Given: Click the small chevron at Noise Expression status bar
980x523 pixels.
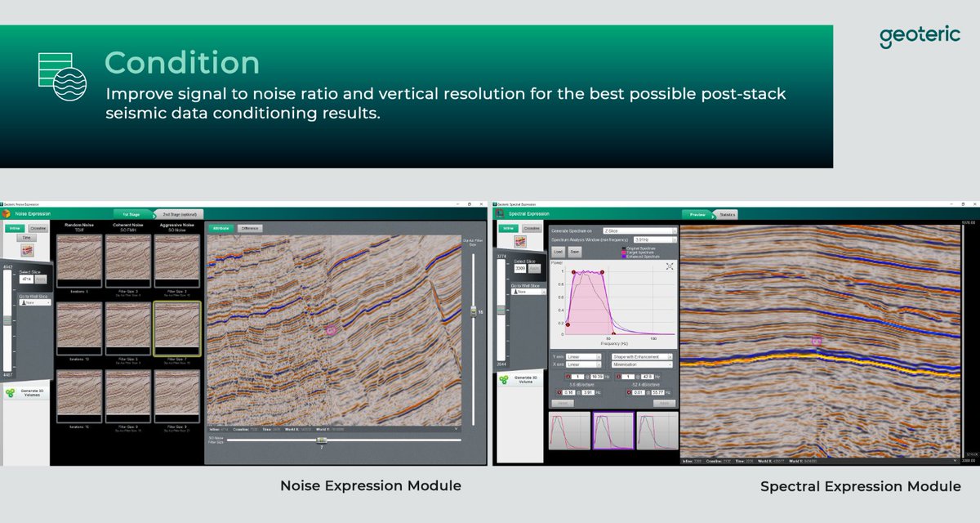Looking at the screenshot, I should 456,427.
